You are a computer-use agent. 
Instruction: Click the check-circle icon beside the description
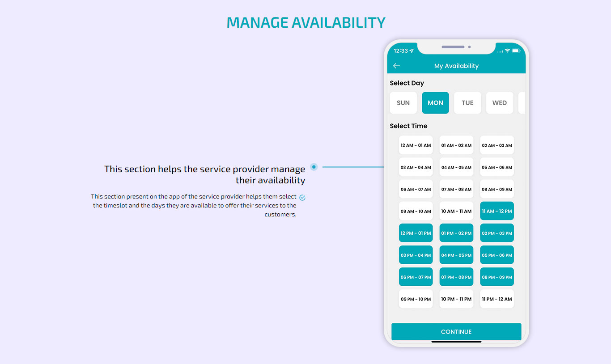click(302, 197)
